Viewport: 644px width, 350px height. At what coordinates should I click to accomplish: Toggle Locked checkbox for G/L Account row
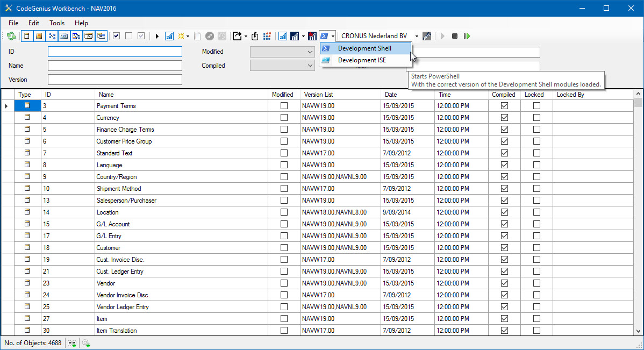tap(536, 224)
